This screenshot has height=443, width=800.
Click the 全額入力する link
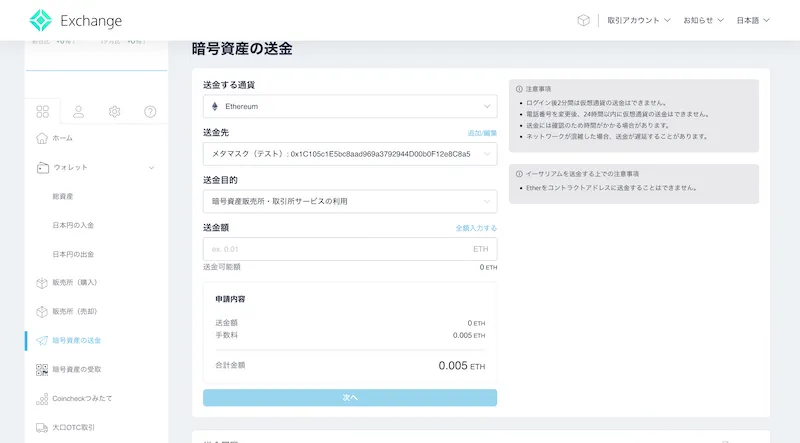(476, 228)
